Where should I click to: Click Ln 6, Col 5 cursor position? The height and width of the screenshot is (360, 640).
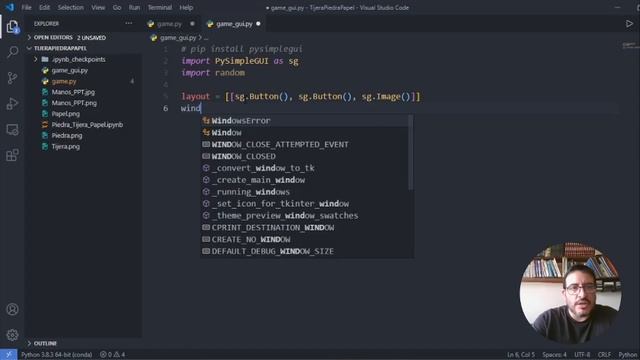[x=521, y=355]
